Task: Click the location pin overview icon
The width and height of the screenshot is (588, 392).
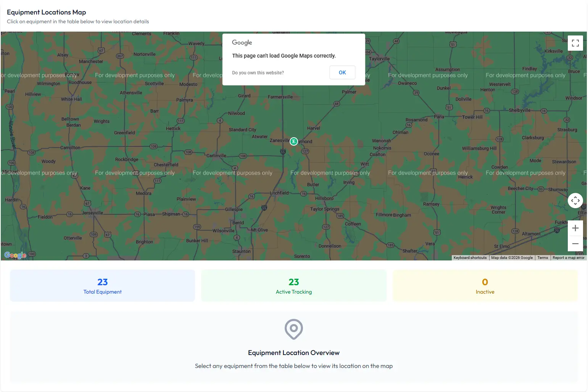Action: tap(293, 329)
